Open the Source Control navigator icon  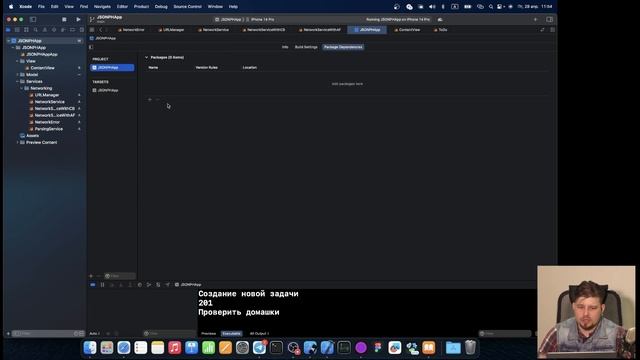[17, 30]
